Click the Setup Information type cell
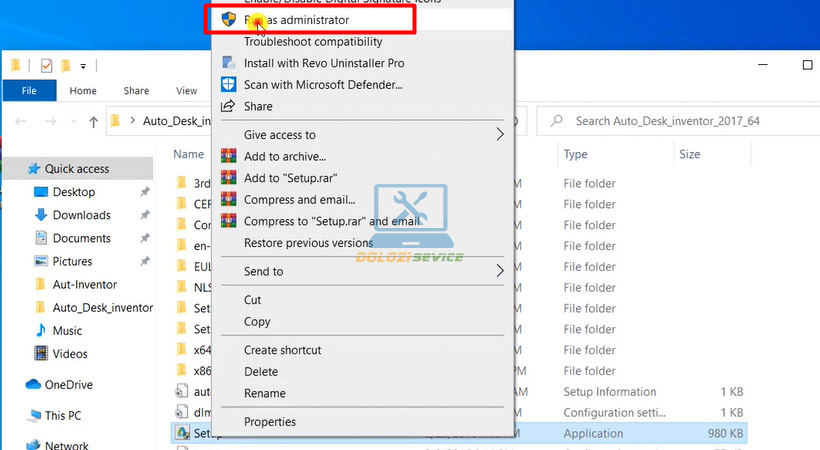820x450 pixels. click(x=609, y=392)
